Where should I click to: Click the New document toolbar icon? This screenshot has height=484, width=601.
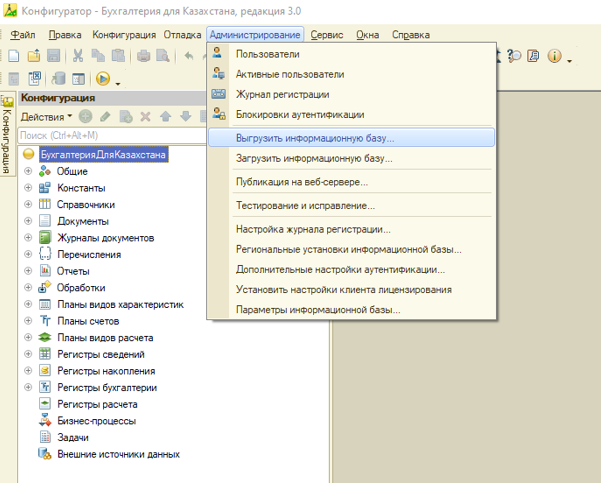(14, 56)
